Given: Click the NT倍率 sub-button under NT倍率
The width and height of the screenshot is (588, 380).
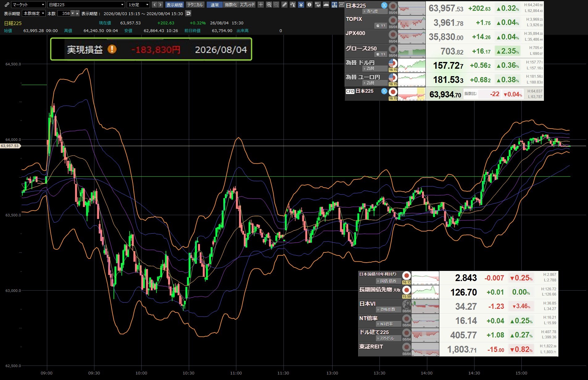Looking at the screenshot, I should tap(388, 324).
